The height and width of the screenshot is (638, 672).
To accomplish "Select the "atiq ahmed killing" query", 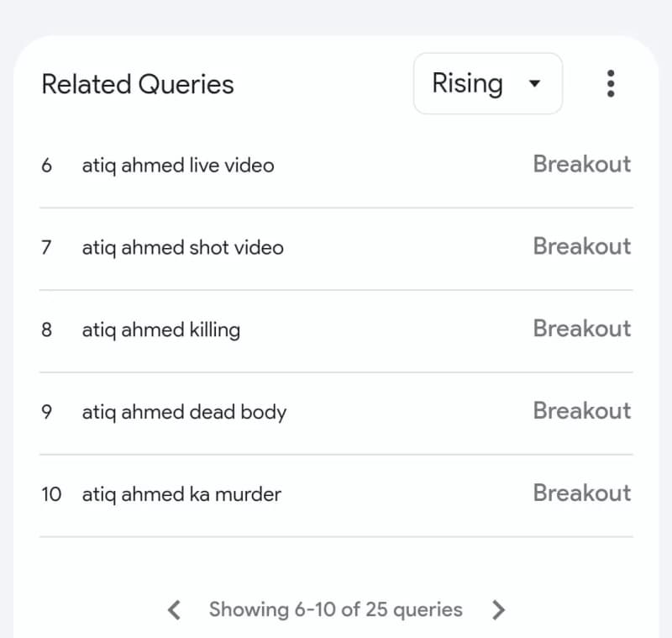I will pos(160,330).
